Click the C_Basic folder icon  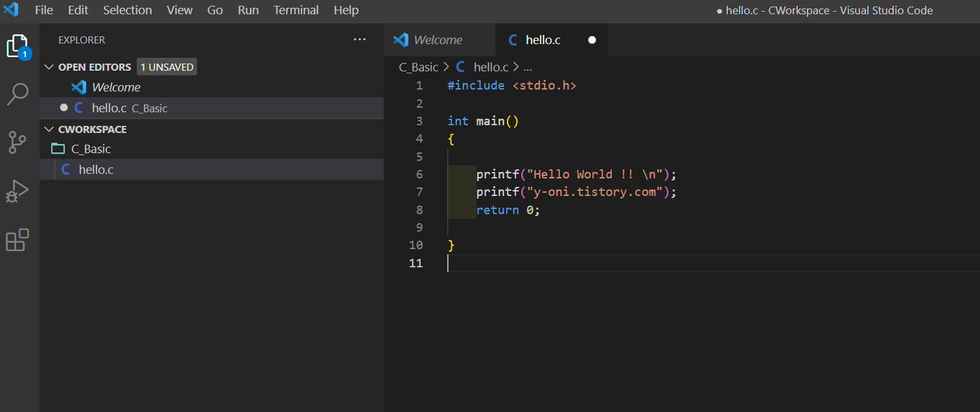58,149
